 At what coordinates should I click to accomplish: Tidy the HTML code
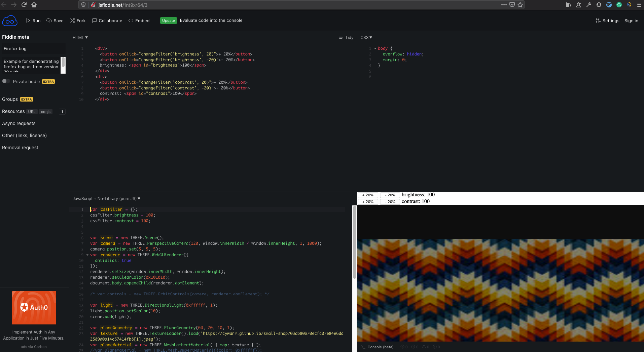point(346,37)
